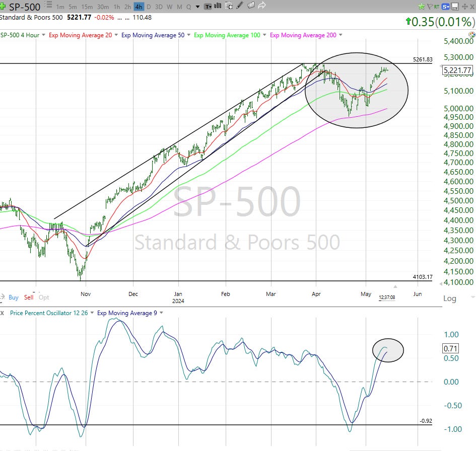Expand the Exp Moving Average 50 dropdown
Image resolution: width=476 pixels, height=451 pixels.
pyautogui.click(x=188, y=35)
